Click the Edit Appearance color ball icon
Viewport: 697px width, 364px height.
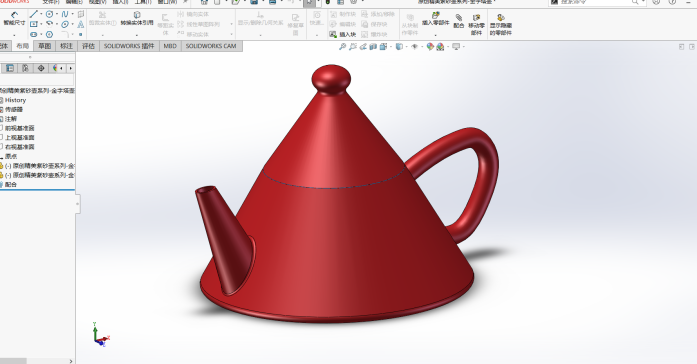pyautogui.click(x=430, y=46)
